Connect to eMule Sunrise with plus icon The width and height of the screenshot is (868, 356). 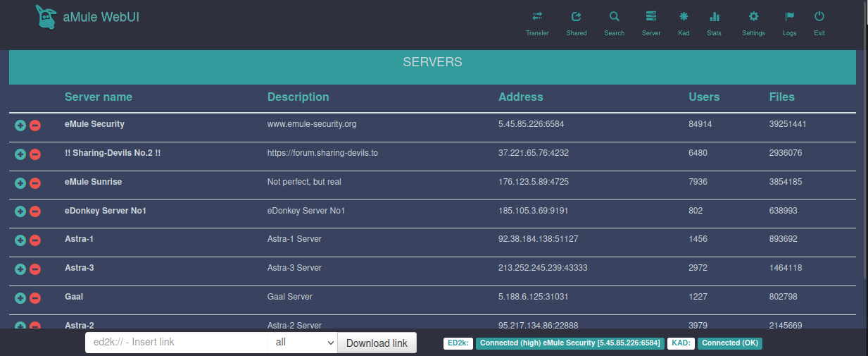coord(20,183)
